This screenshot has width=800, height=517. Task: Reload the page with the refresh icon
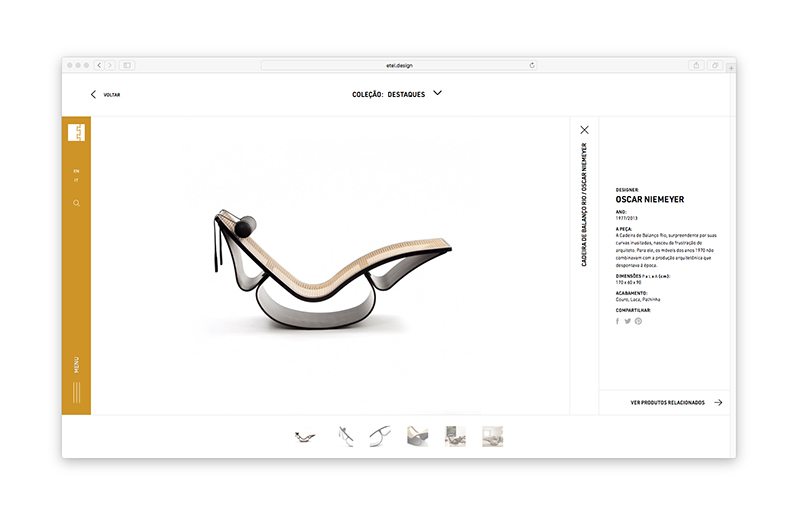[x=532, y=65]
